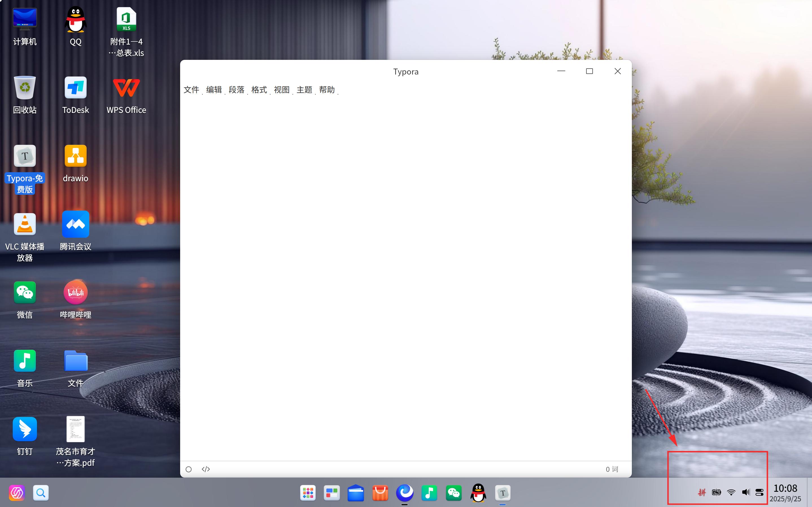Open the volume speaker tray icon

click(x=746, y=492)
